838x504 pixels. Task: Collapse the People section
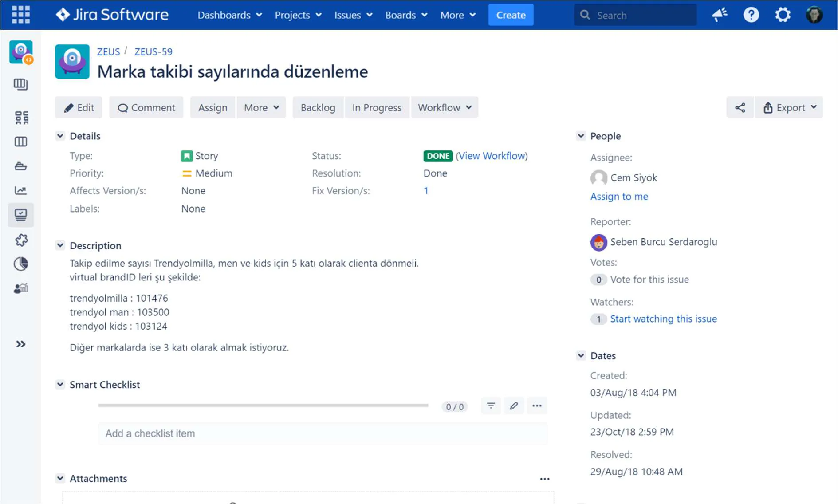point(581,136)
